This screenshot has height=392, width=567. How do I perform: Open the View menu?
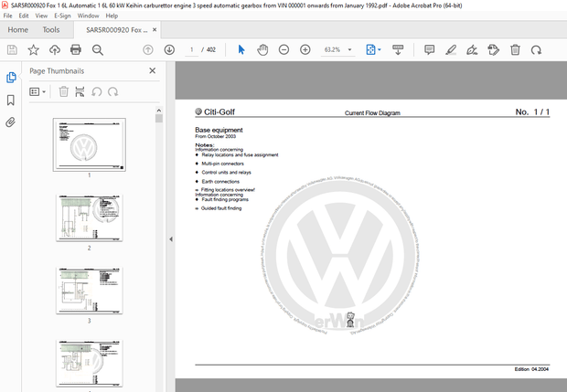click(41, 16)
